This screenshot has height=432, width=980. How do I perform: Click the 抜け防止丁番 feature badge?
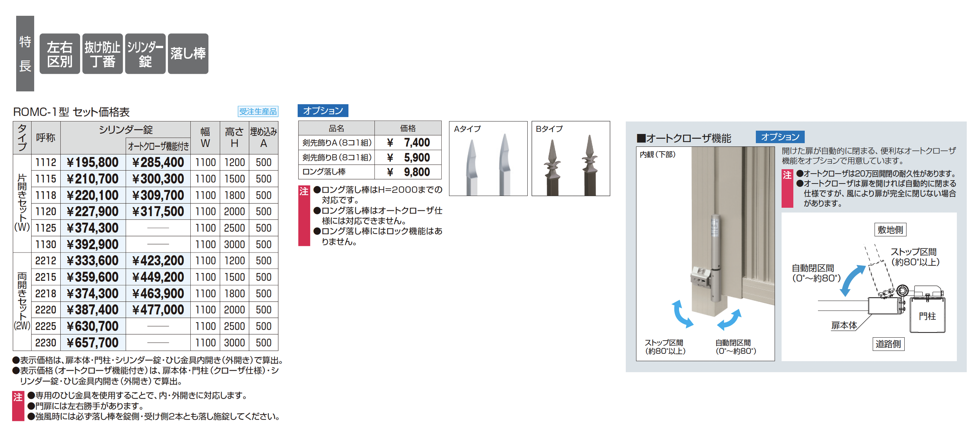[x=103, y=54]
